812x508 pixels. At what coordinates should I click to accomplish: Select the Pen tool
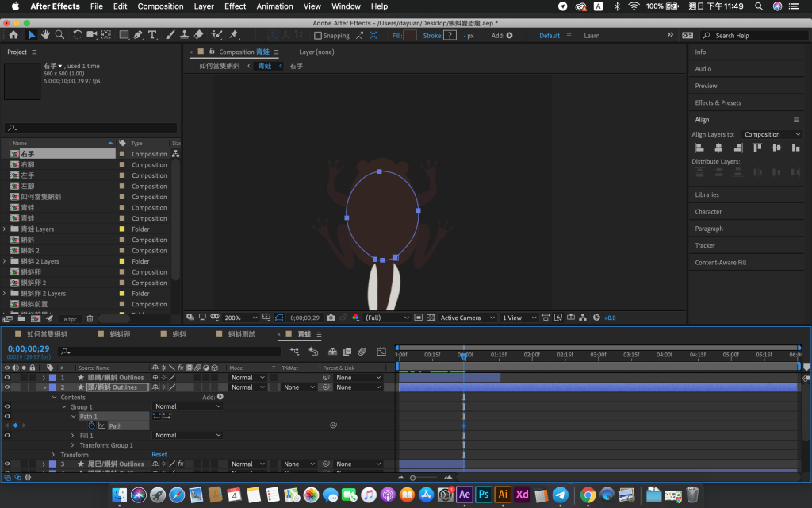[138, 35]
